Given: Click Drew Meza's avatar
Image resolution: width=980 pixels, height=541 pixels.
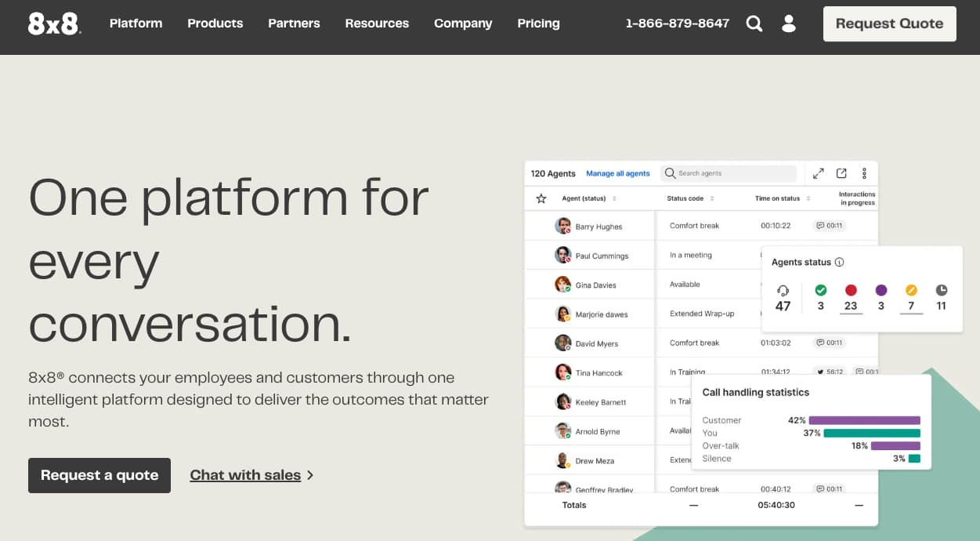Looking at the screenshot, I should coord(563,460).
